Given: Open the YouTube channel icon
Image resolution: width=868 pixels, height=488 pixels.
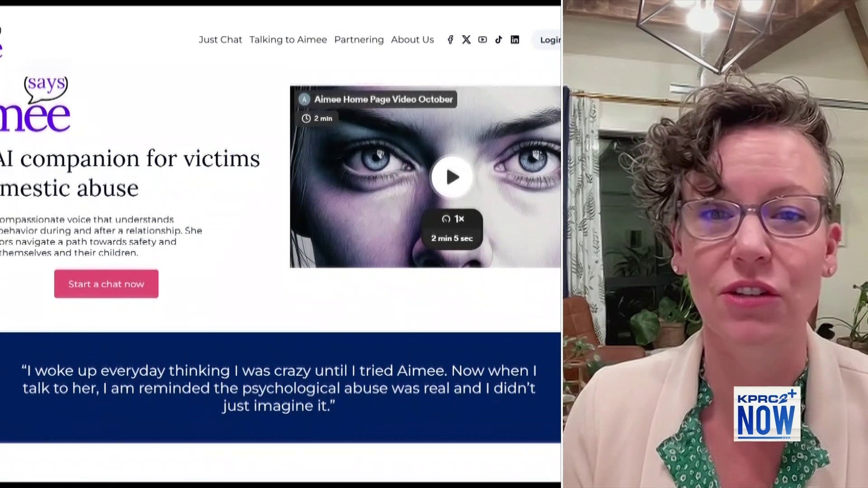Looking at the screenshot, I should point(482,40).
